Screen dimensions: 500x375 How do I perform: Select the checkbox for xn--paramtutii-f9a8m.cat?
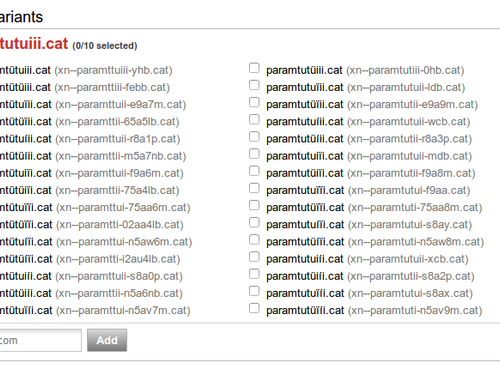point(254,171)
